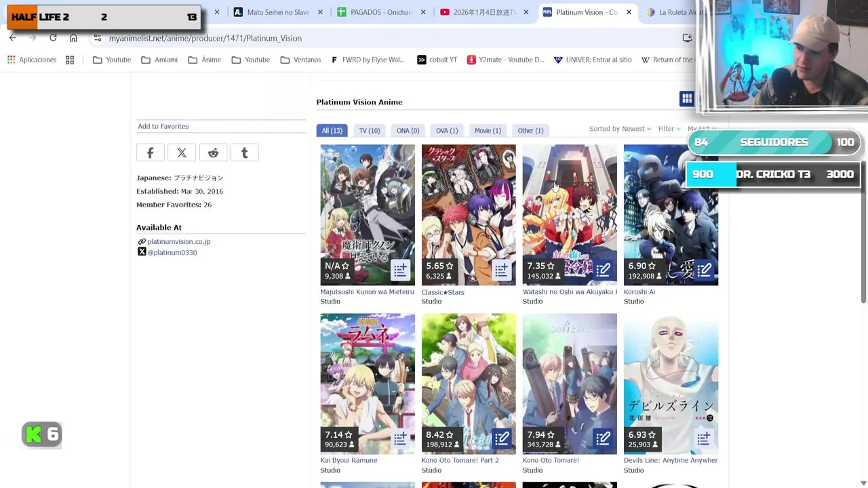Switch to tile grid view
Viewport: 868px width, 488px height.
(x=687, y=99)
